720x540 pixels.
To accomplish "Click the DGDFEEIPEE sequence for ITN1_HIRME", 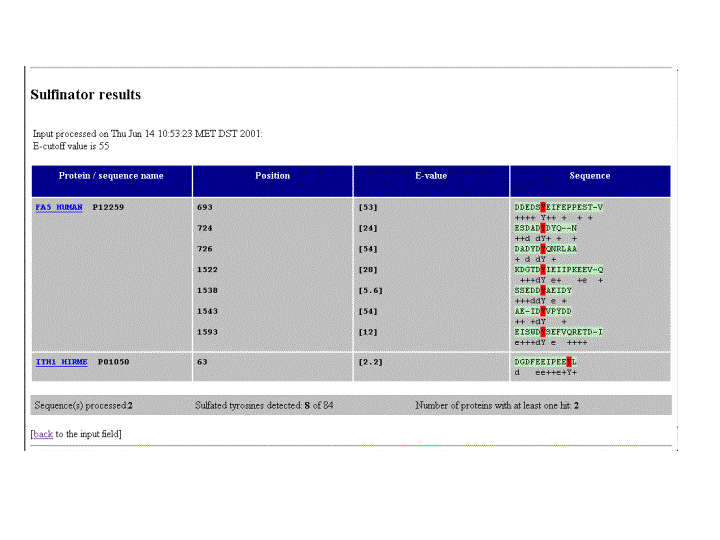I will 540,362.
